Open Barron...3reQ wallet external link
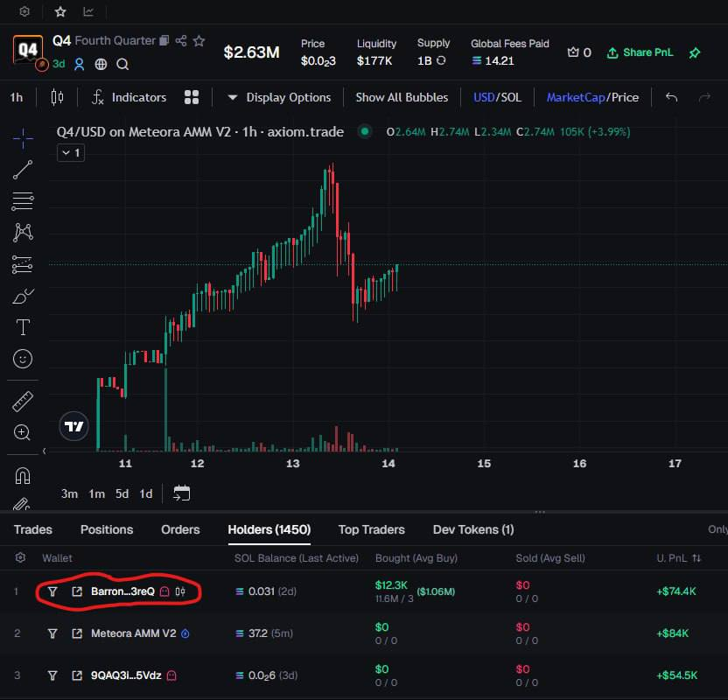 coord(77,591)
